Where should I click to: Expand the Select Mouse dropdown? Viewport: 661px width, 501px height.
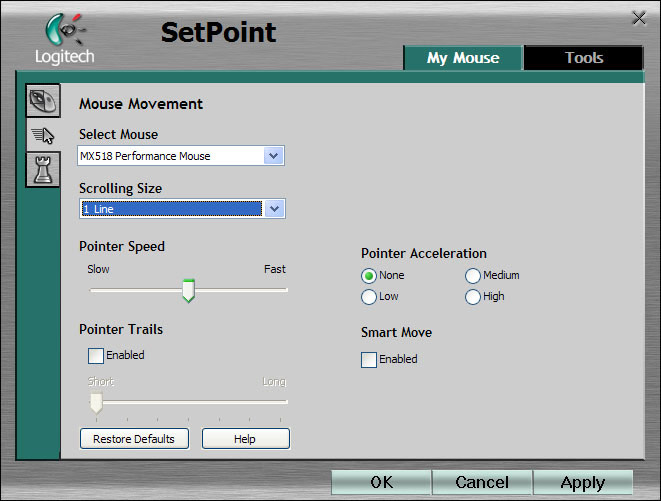click(273, 156)
